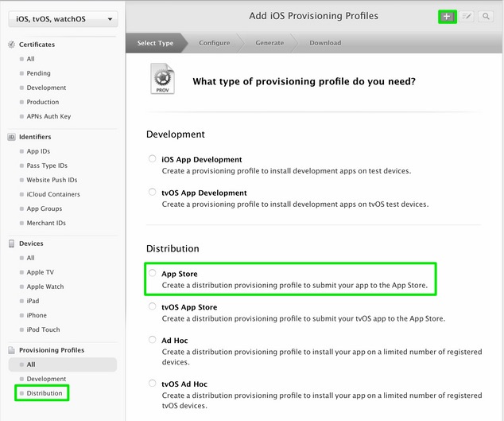Click the Certificates section icon

click(x=11, y=45)
